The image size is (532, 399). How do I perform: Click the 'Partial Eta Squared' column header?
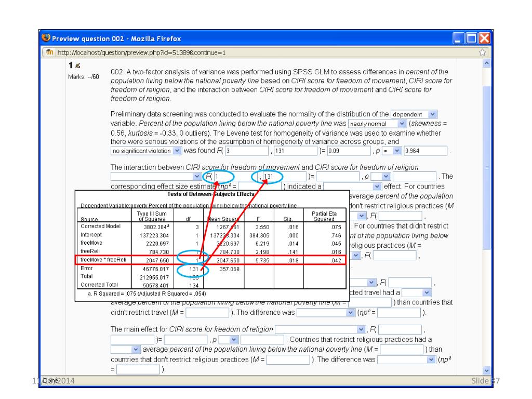tap(324, 216)
